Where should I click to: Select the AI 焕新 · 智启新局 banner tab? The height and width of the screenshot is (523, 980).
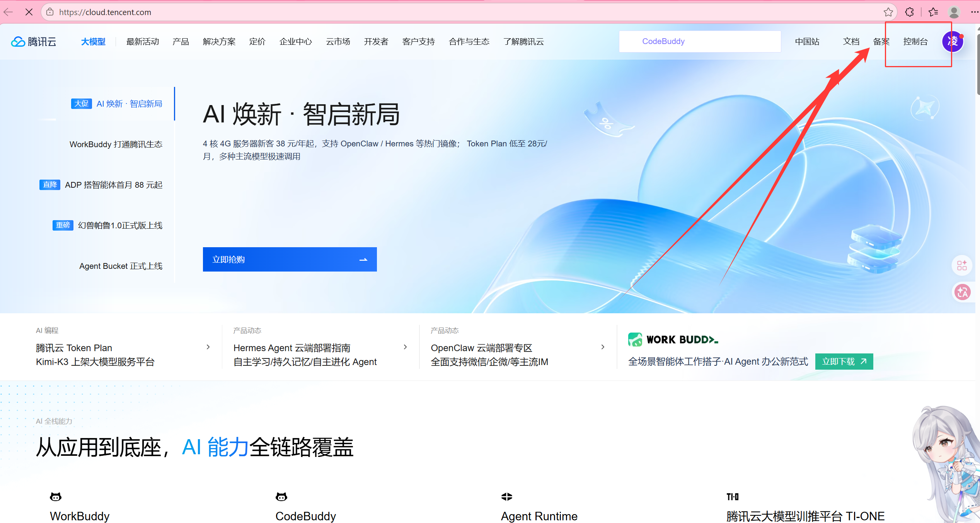pyautogui.click(x=117, y=104)
